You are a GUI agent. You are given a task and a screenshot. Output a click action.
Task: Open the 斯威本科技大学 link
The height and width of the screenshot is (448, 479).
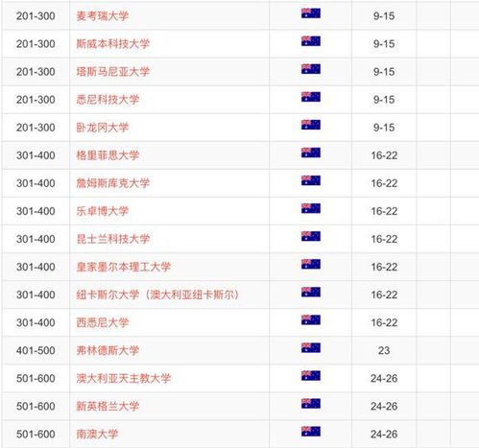(113, 44)
